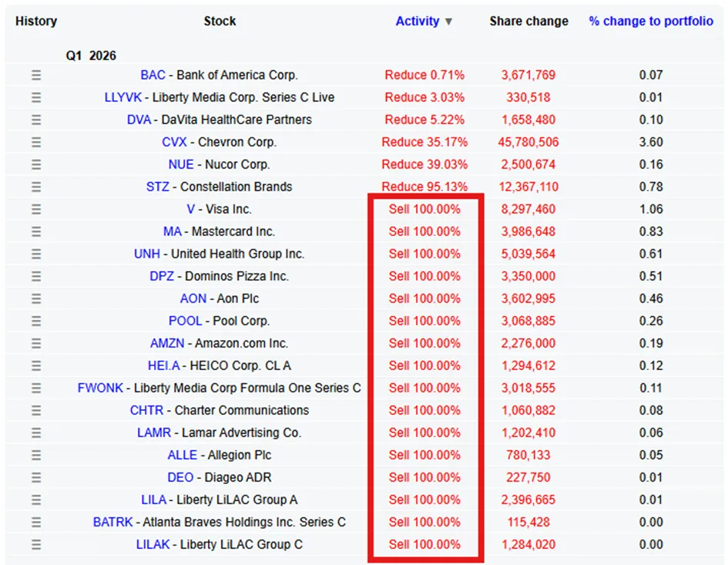Click history icon beside Visa Inc.
Image resolution: width=728 pixels, height=565 pixels.
click(x=36, y=210)
